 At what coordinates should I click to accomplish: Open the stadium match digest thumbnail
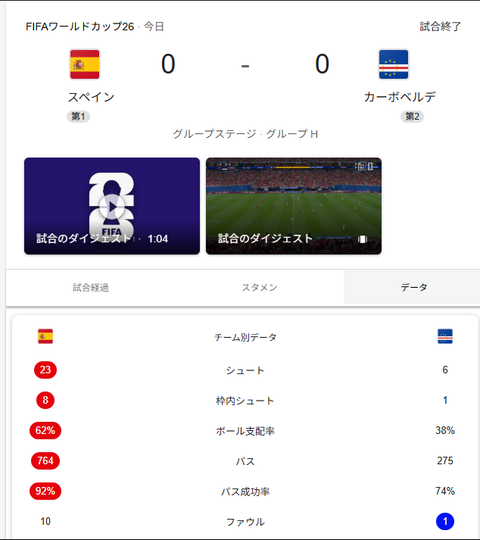pos(294,206)
